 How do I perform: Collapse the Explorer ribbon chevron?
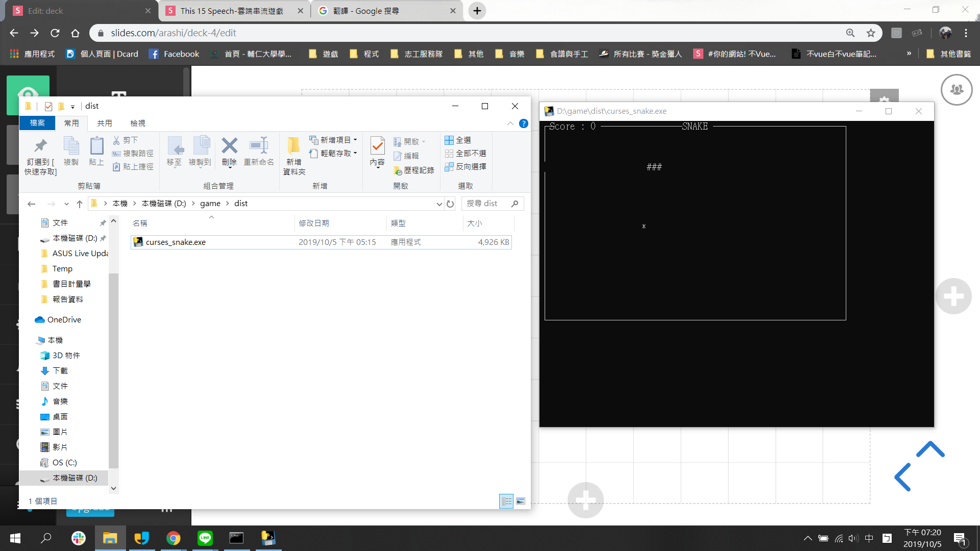point(510,123)
